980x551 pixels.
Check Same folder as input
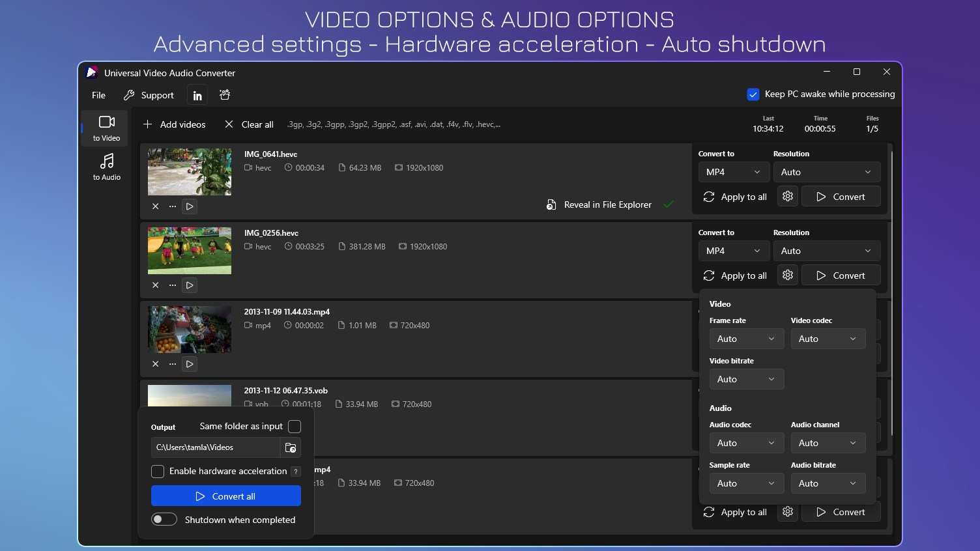pyautogui.click(x=295, y=427)
